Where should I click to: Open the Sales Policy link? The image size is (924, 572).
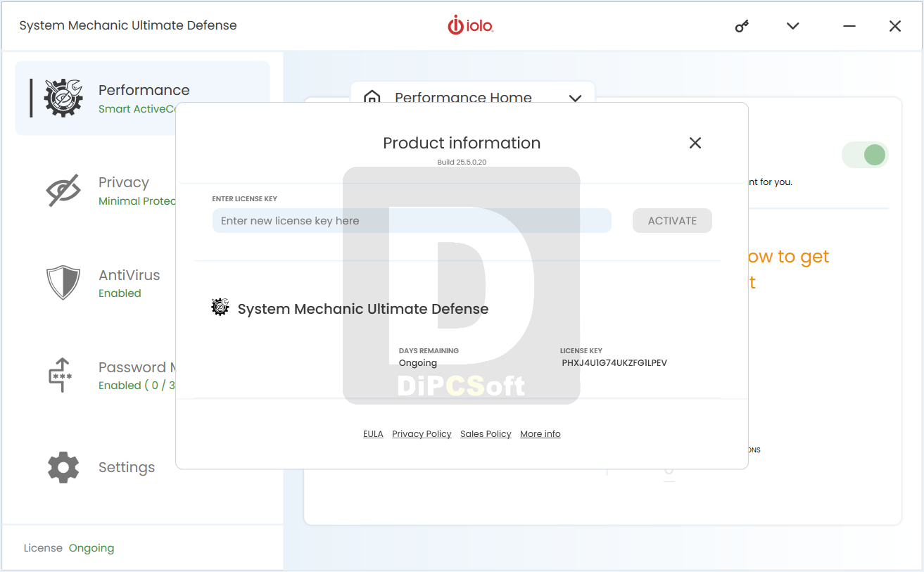486,434
